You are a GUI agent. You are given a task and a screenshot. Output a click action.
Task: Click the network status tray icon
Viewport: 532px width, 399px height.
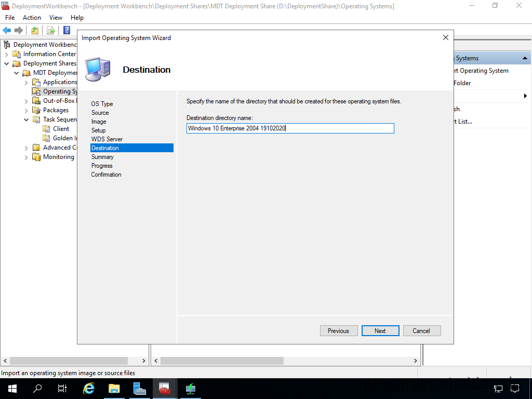pos(498,389)
